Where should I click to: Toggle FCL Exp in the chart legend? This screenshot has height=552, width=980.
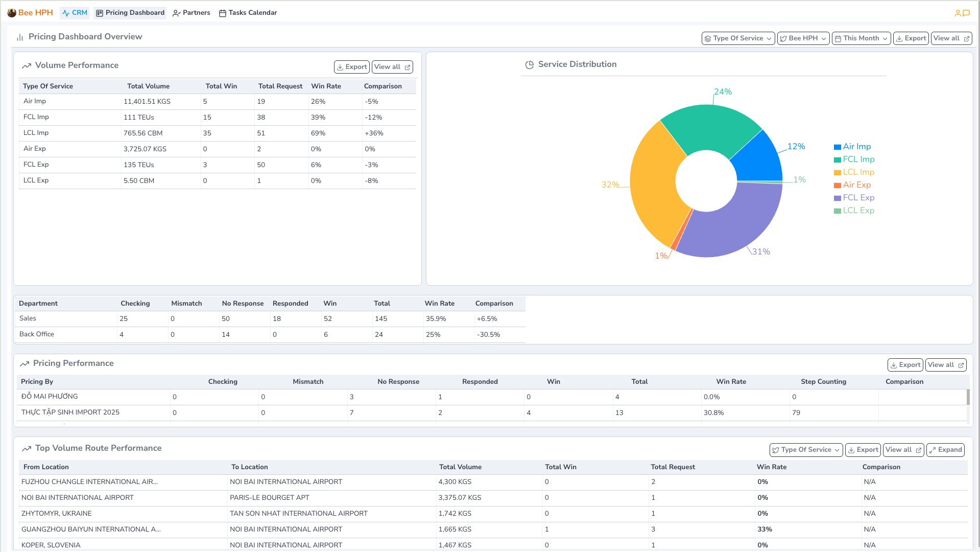855,197
